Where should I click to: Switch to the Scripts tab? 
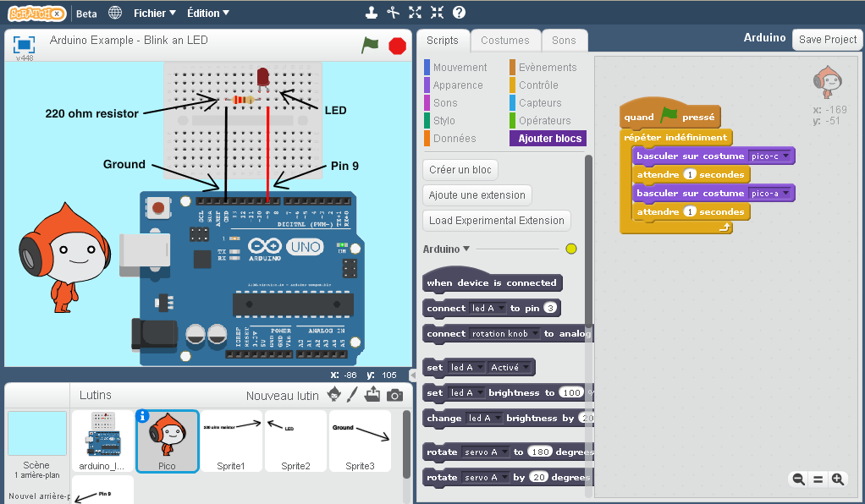443,41
